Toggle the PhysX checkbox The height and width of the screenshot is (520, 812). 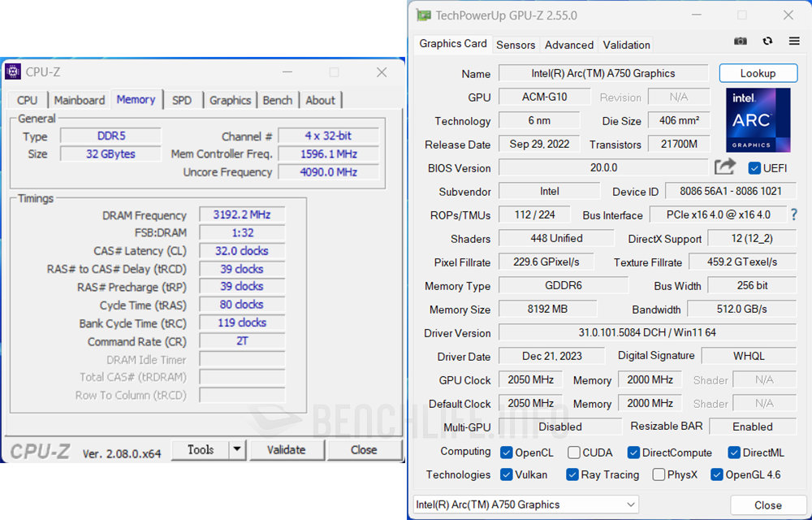click(x=659, y=474)
